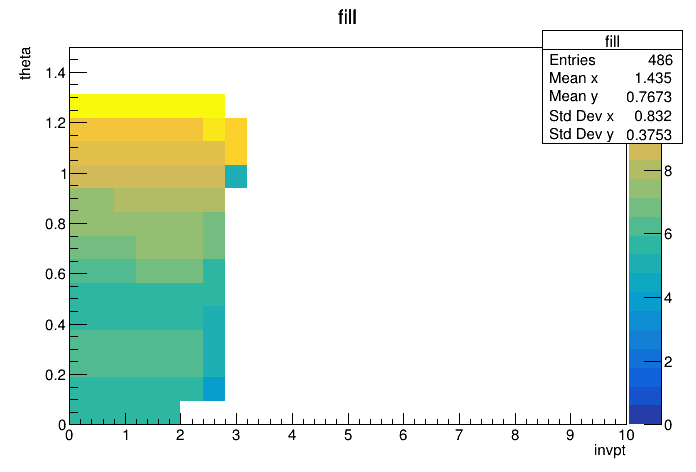Click the stats box 'fill' header
Viewport: 696px width, 472px height.
point(612,41)
